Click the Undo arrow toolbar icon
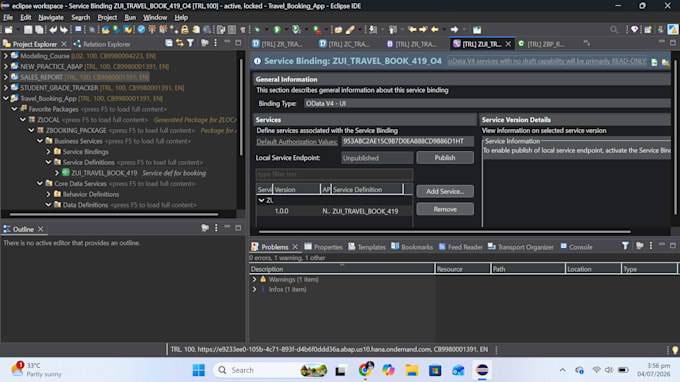Viewport: 680px width, 382px height. coord(53,29)
